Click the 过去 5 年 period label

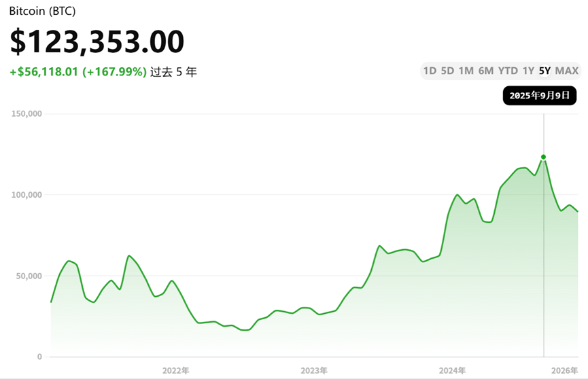[x=173, y=72]
